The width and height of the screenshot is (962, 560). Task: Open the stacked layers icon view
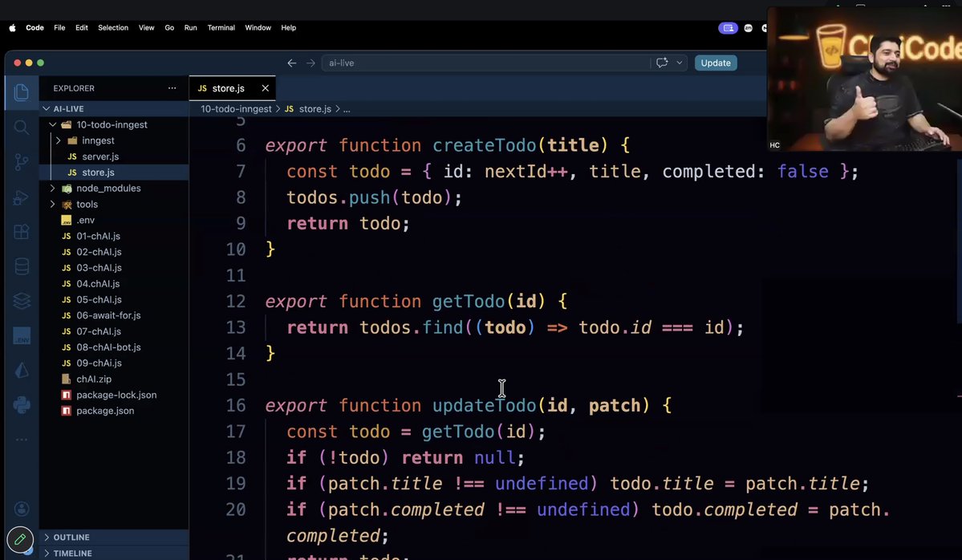22,301
